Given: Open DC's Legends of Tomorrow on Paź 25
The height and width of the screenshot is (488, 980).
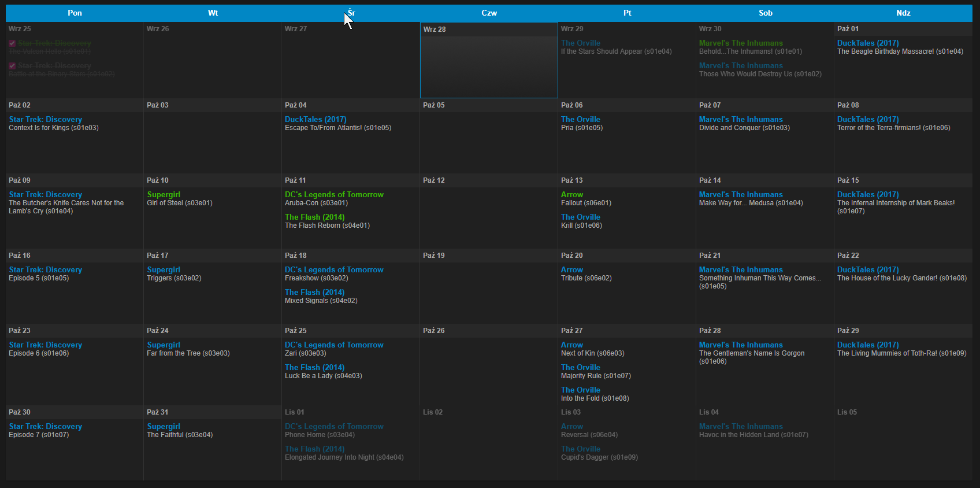Looking at the screenshot, I should pyautogui.click(x=334, y=345).
